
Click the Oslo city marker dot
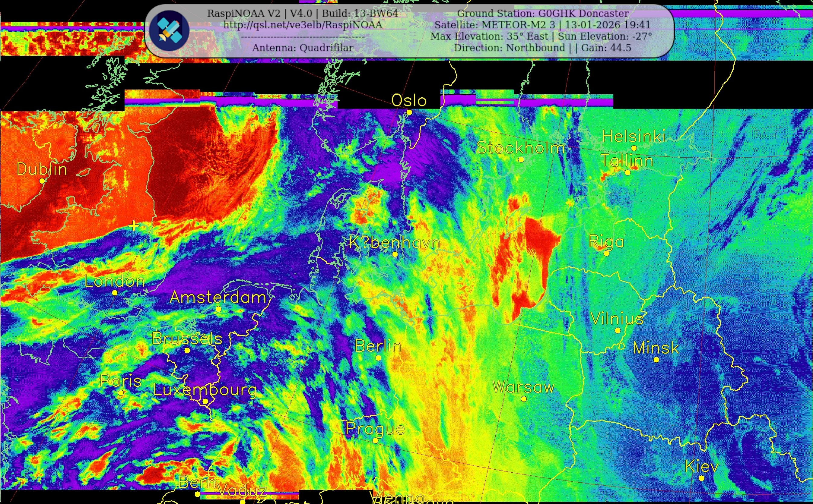[x=409, y=112]
